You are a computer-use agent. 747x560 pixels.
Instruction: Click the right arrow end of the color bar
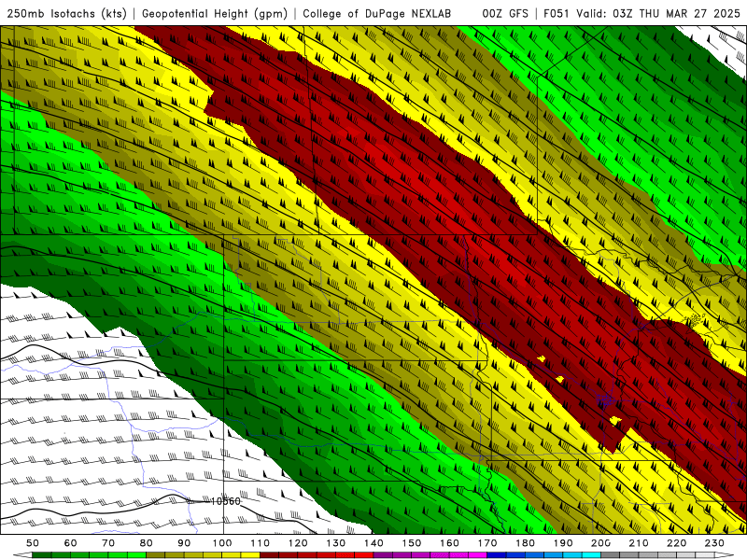(725, 555)
